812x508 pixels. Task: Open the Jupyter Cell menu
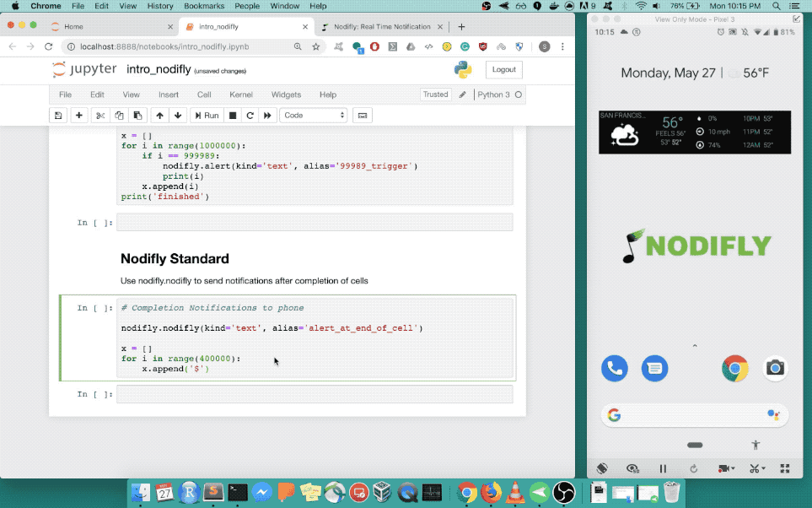tap(204, 95)
